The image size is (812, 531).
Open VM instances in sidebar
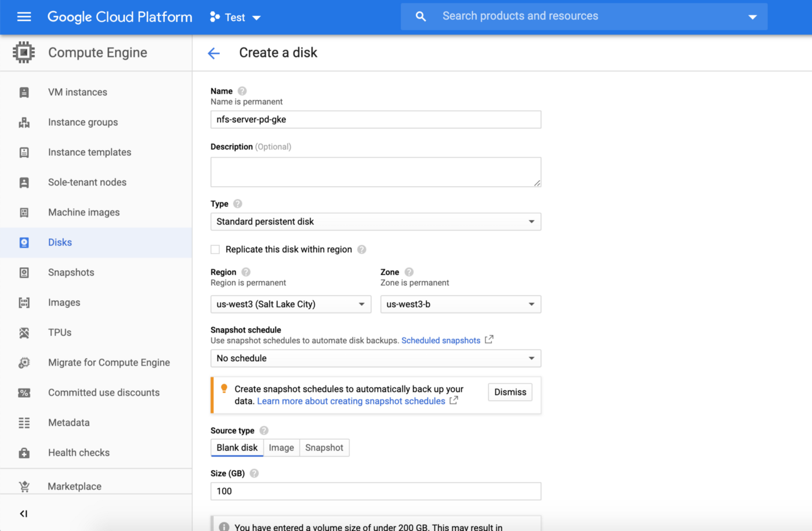point(78,92)
